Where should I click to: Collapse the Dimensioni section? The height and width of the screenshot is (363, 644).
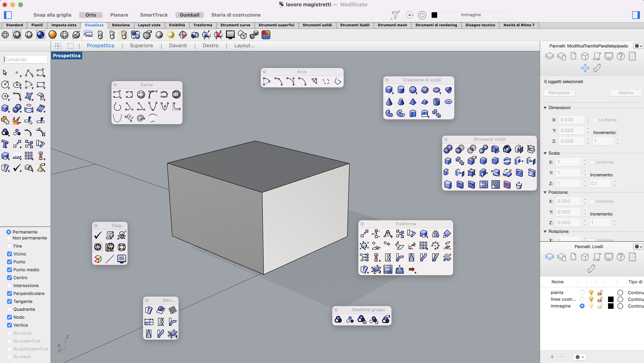point(545,108)
